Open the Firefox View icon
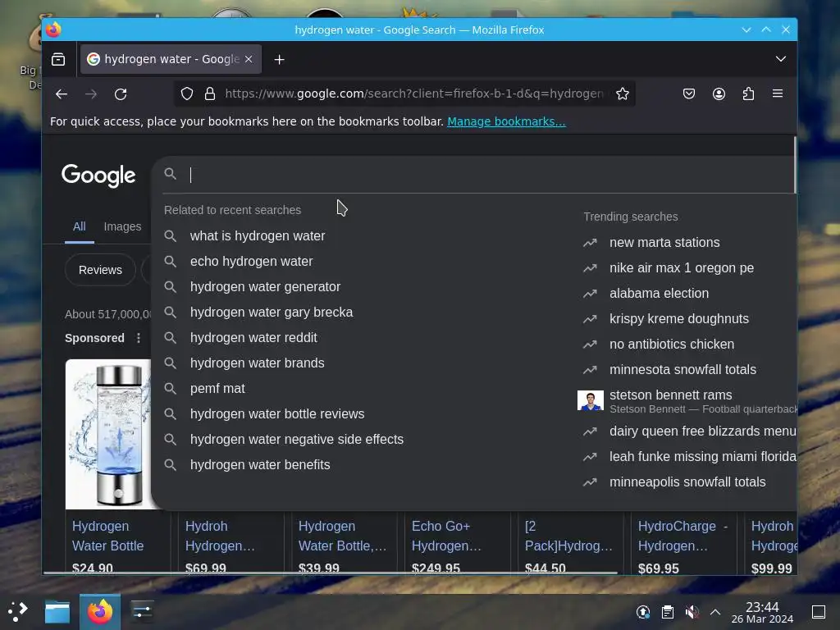 (58, 59)
